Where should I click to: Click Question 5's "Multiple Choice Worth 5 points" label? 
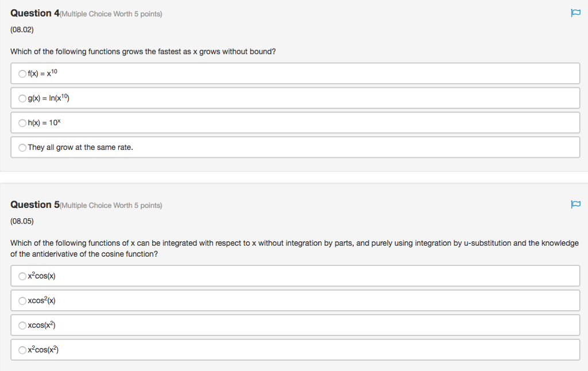111,205
